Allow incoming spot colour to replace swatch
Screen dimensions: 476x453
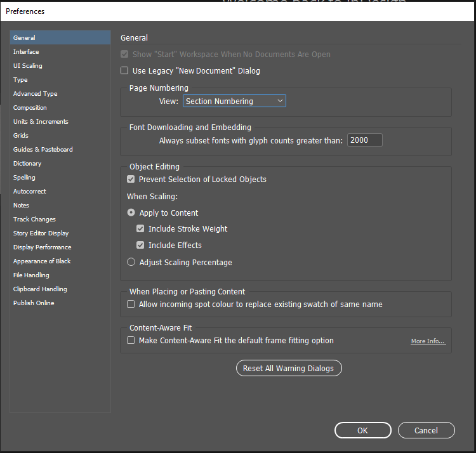point(131,304)
